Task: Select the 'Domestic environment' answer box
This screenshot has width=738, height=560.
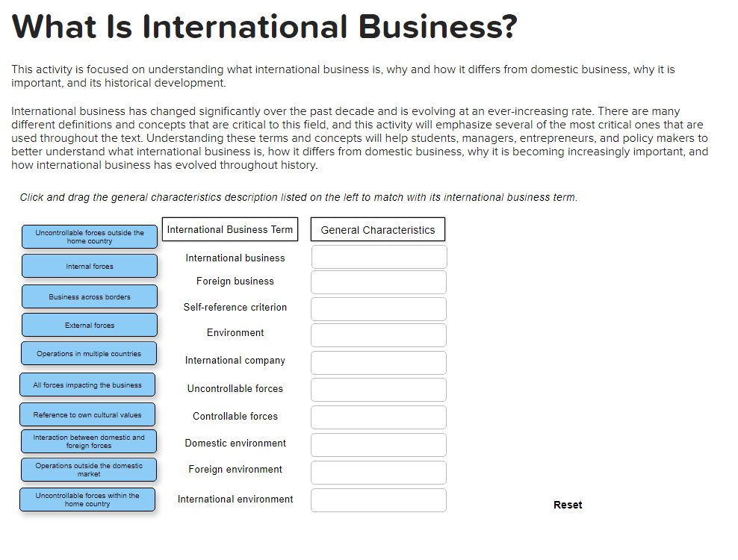Action: (x=378, y=445)
